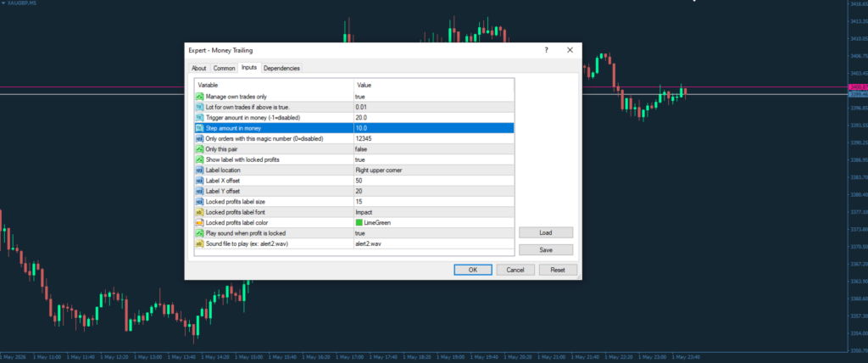The image size is (868, 363).
Task: Click the Cancel button
Action: point(515,270)
